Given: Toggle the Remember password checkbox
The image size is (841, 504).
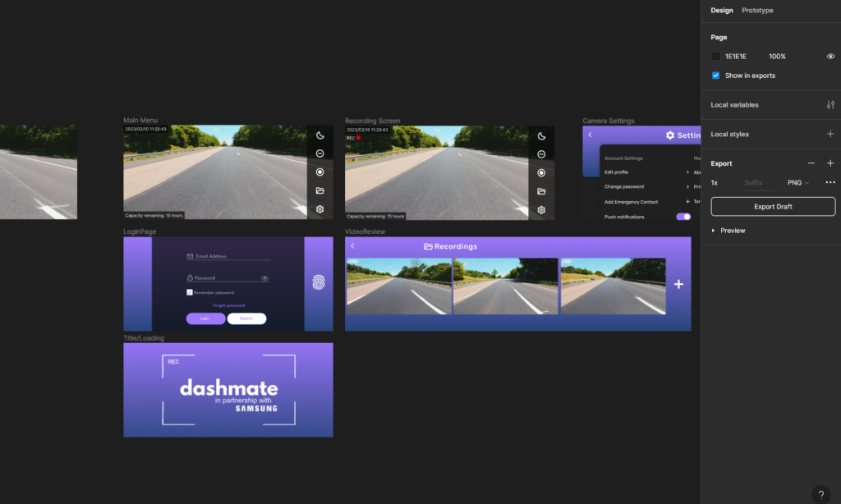Looking at the screenshot, I should 190,292.
